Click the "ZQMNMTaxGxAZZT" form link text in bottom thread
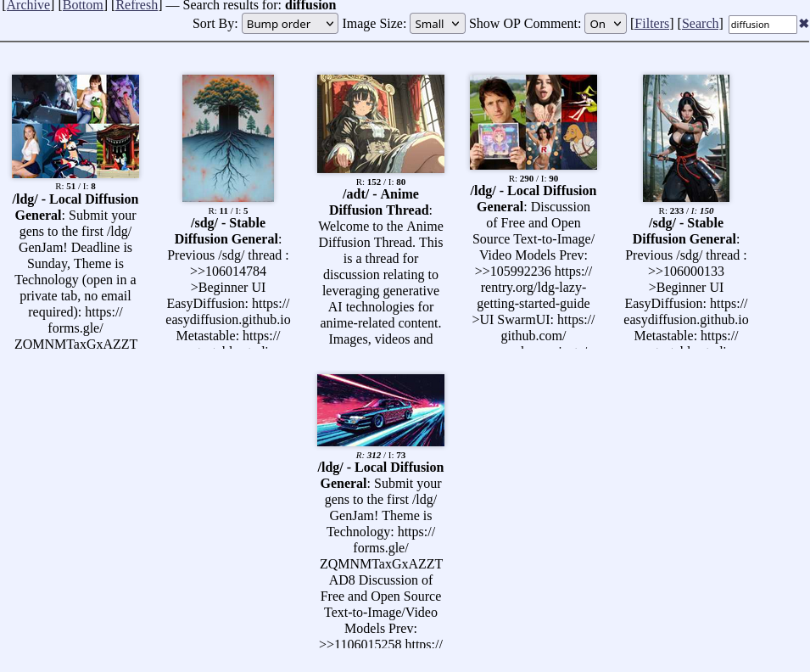The height and width of the screenshot is (672, 810). tap(381, 564)
